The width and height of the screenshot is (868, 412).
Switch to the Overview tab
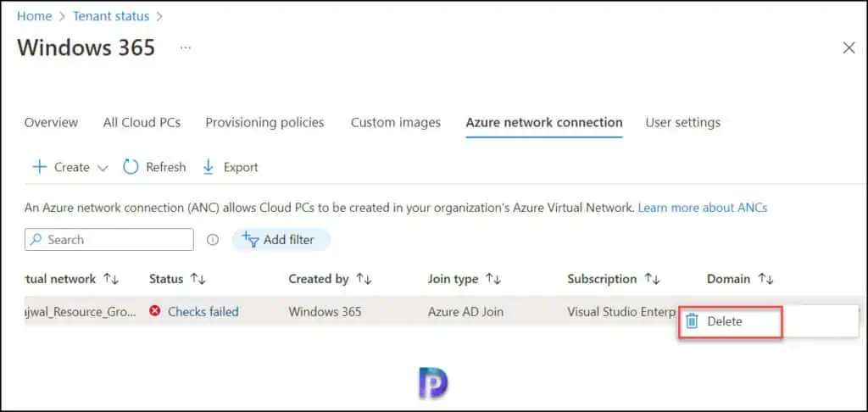(51, 122)
